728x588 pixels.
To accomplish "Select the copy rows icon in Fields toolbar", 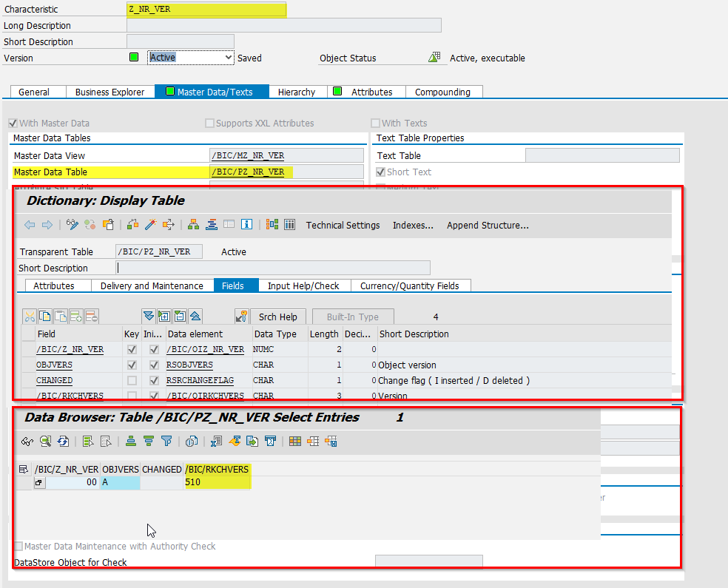I will (46, 316).
